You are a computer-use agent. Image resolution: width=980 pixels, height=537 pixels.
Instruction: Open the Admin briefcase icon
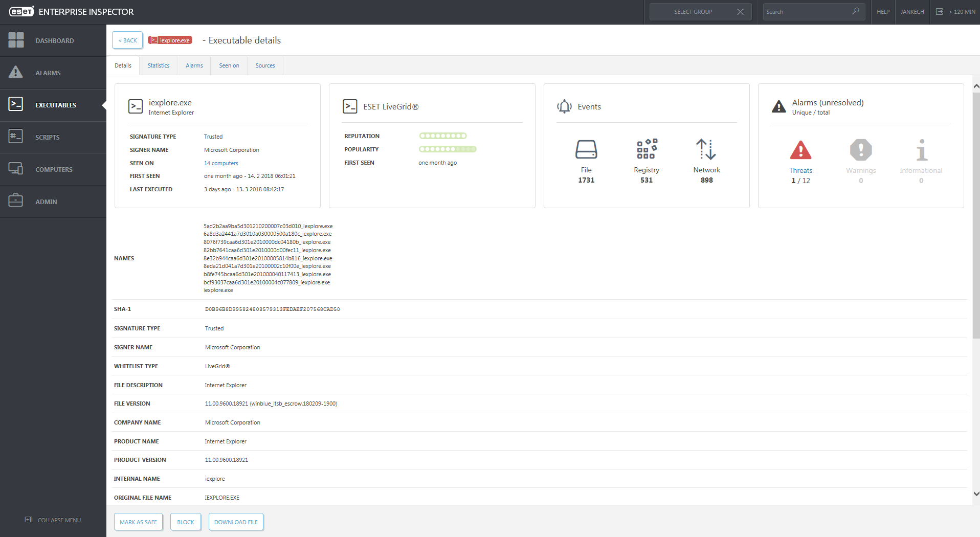16,200
